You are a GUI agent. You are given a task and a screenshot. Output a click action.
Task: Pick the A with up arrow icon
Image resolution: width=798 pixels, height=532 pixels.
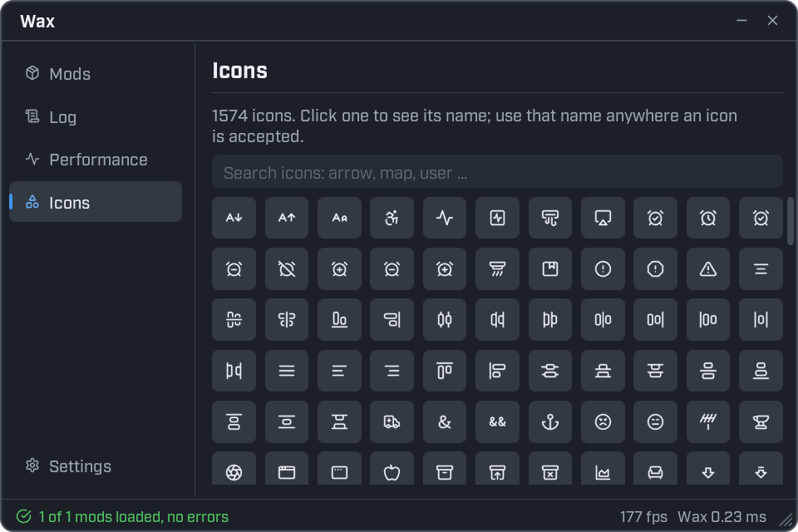(287, 218)
